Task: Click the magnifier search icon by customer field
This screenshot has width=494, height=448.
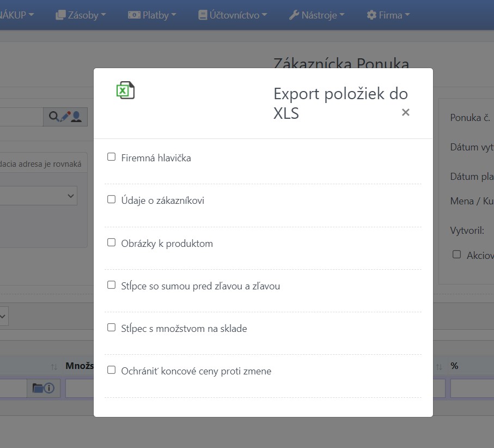Action: (53, 117)
